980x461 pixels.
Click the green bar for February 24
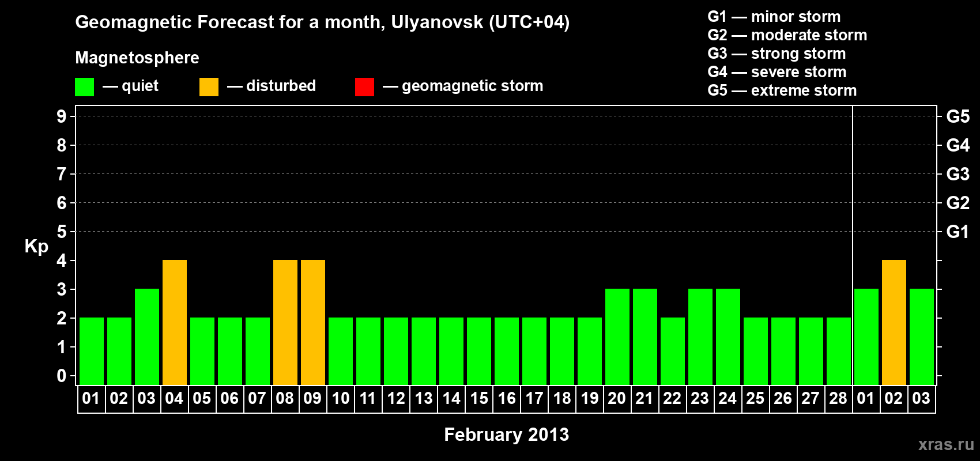728,337
